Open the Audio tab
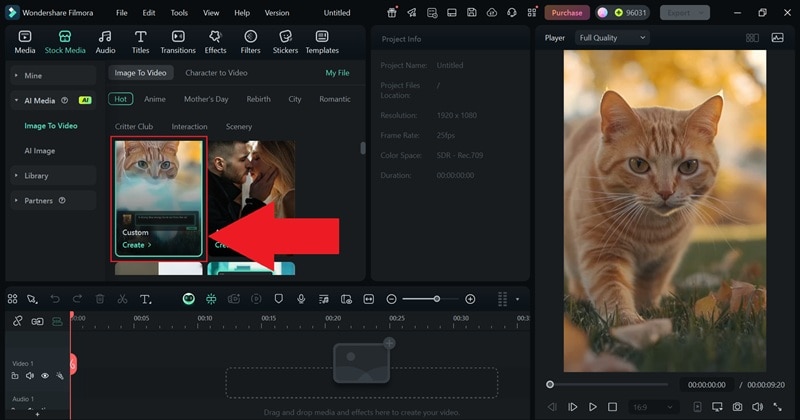The height and width of the screenshot is (420, 800). [105, 42]
